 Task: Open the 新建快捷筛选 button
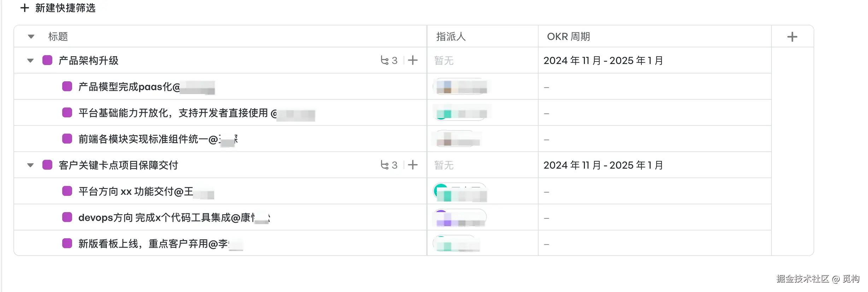[x=58, y=8]
